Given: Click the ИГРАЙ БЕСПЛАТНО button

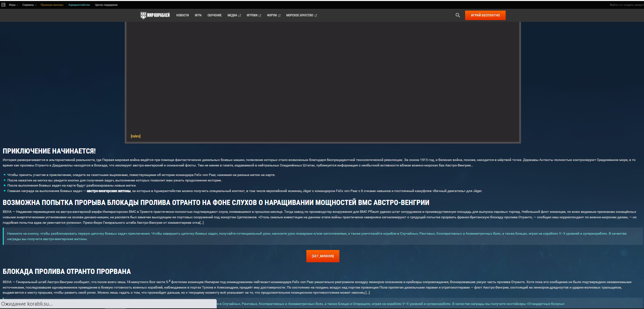Looking at the screenshot, I should click(485, 15).
